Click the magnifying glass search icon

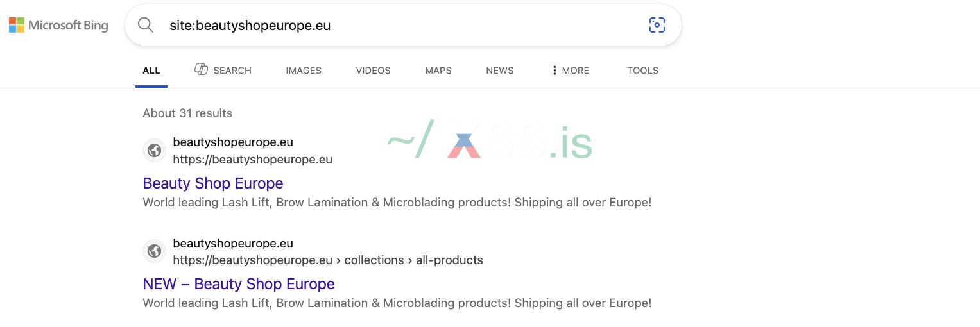[146, 26]
